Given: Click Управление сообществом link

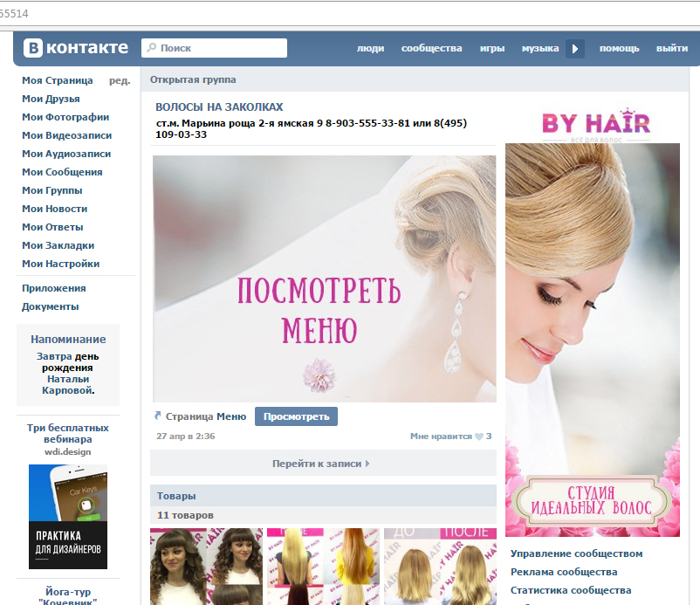Looking at the screenshot, I should coord(576,553).
